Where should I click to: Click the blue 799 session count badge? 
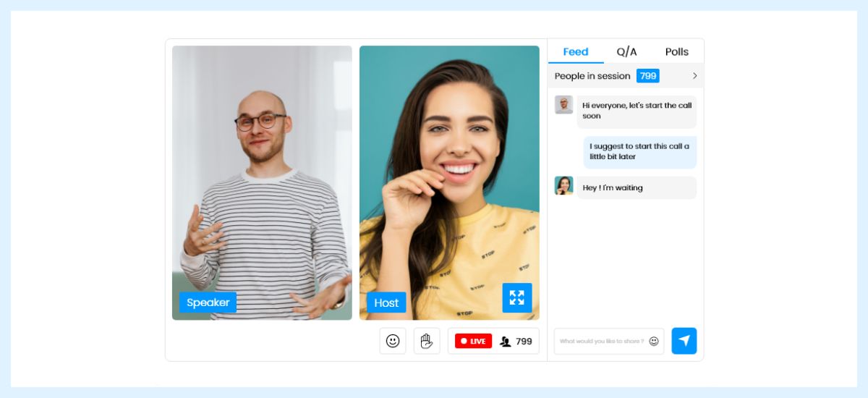click(x=647, y=76)
